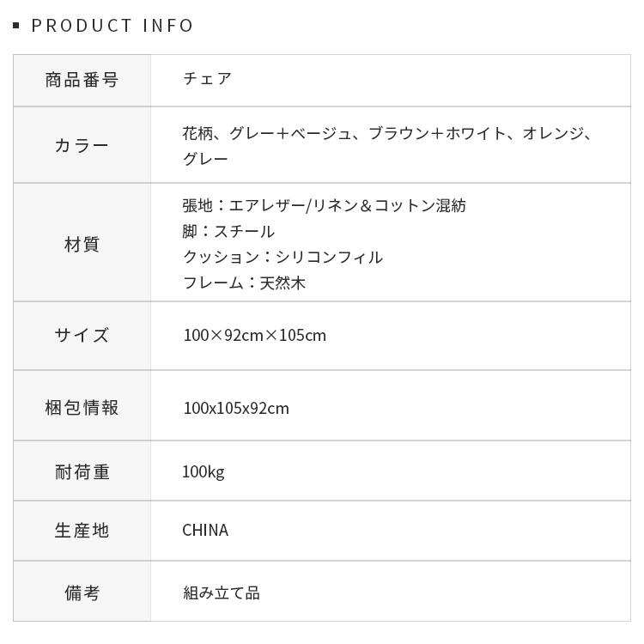Viewport: 644px width, 644px height.
Task: Select the 耐荷重 row label
Action: pos(82,471)
